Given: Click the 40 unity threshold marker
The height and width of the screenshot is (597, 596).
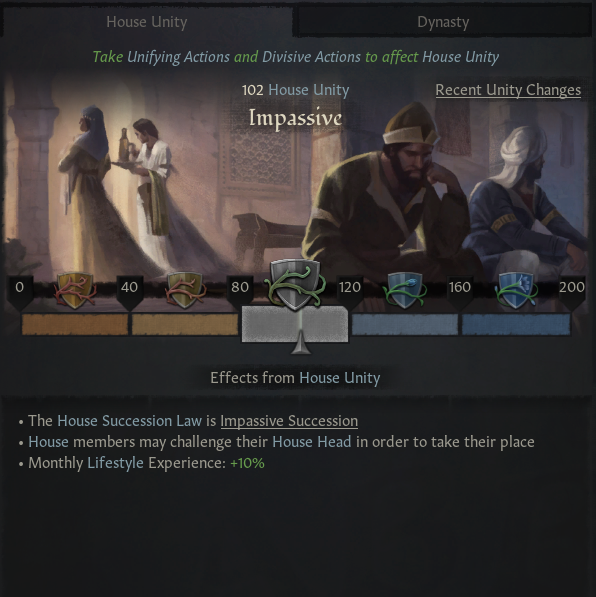Looking at the screenshot, I should tap(129, 292).
